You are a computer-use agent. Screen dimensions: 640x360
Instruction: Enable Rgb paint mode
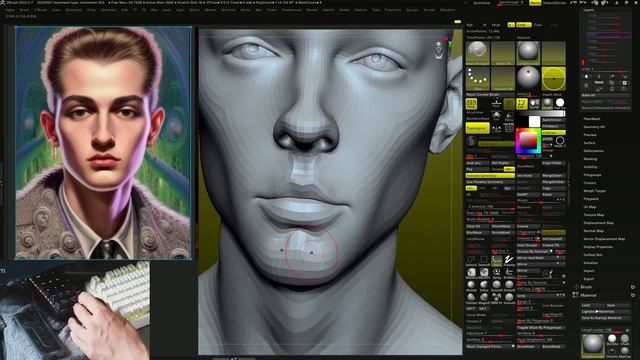click(470, 25)
